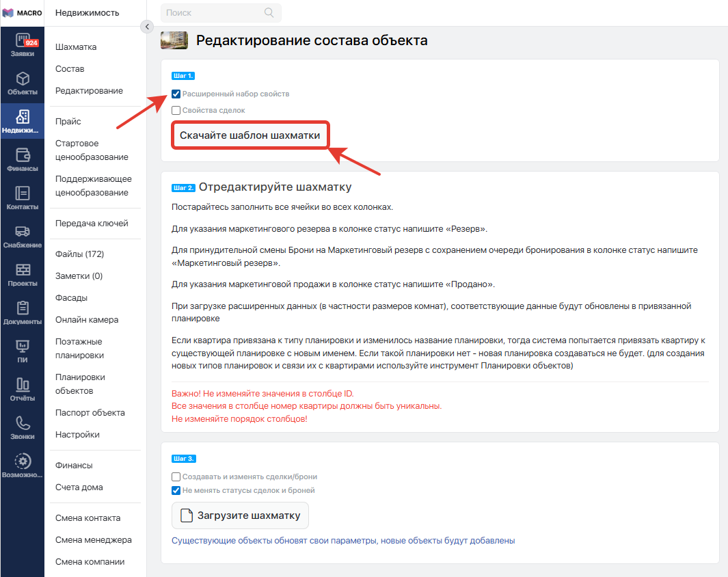Open the Шахматка menu item
Viewport: 728px width, 577px height.
point(76,47)
